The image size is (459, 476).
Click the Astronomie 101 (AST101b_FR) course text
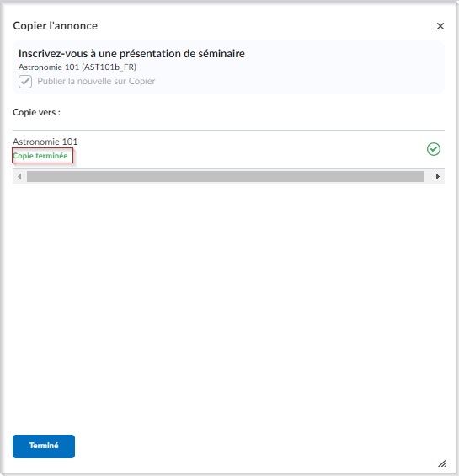77,67
